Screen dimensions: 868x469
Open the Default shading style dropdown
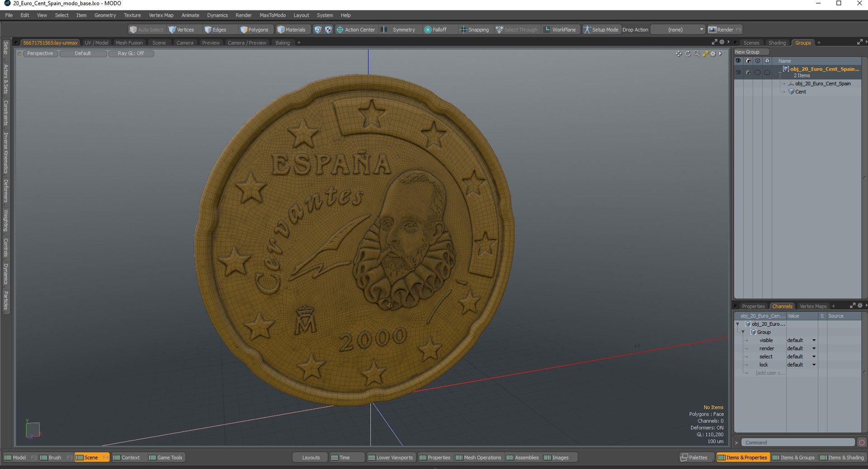coord(83,53)
